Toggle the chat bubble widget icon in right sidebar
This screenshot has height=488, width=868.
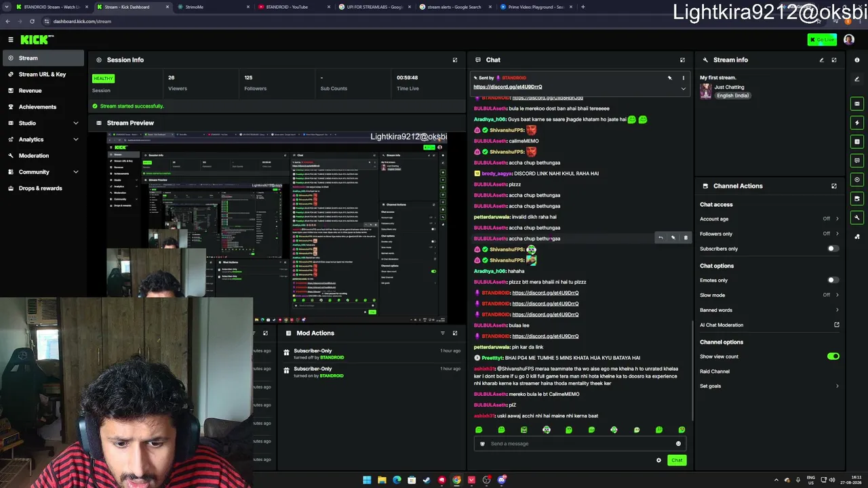tap(857, 161)
